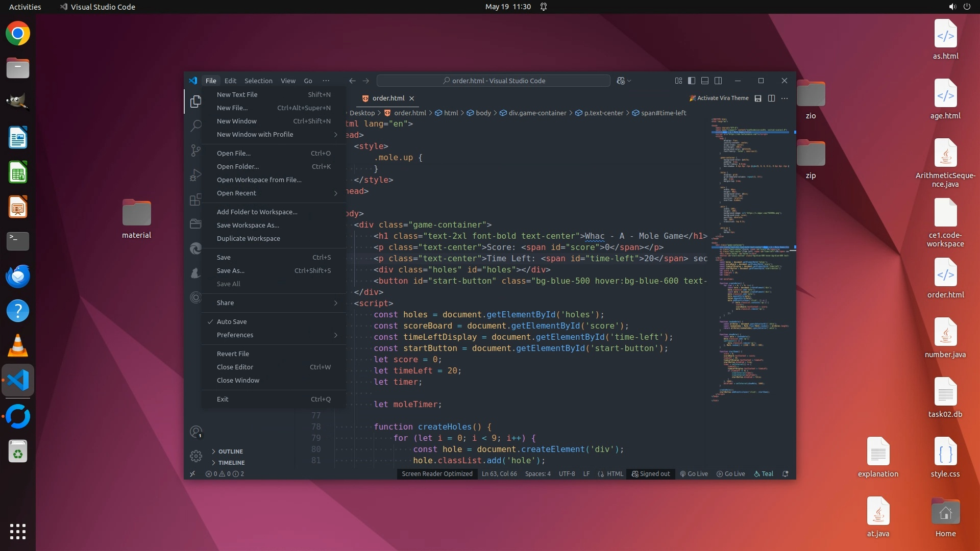Click Activate Vira Theme button

[719, 98]
